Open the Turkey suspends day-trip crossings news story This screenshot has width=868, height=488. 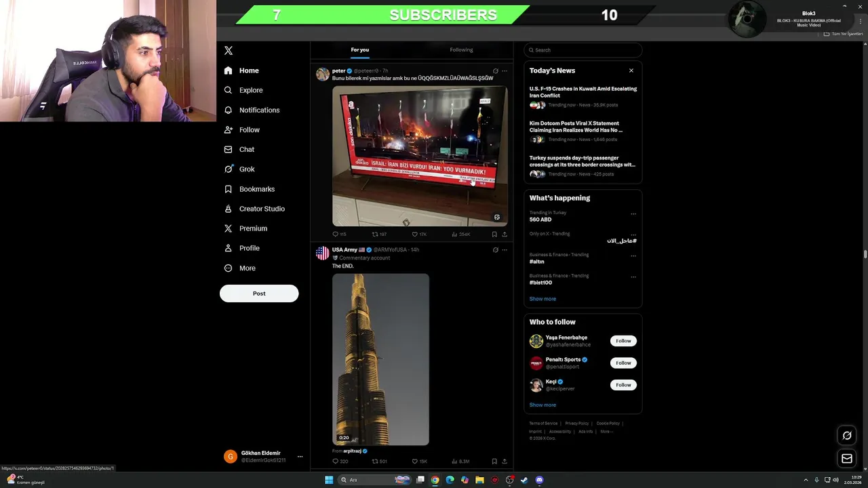(583, 165)
